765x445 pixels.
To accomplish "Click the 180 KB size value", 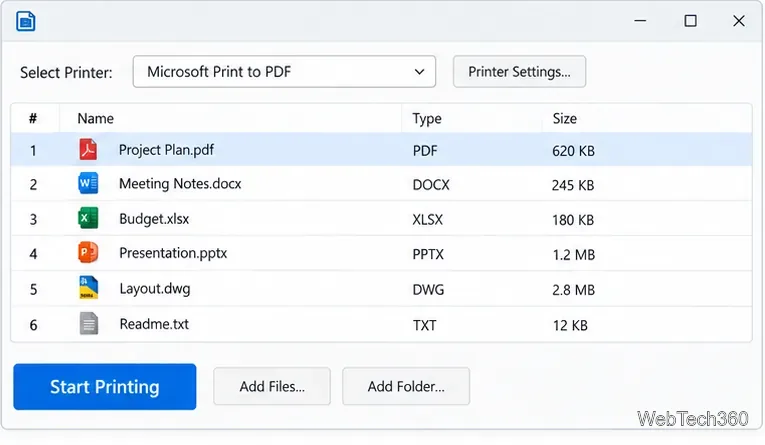I will click(573, 220).
